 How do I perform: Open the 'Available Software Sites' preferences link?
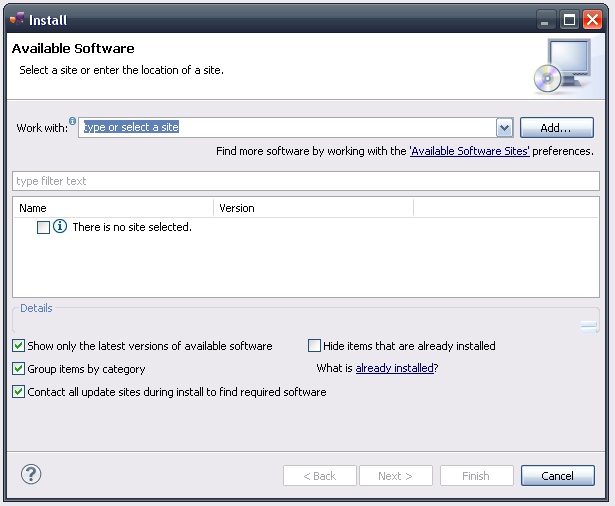tap(469, 151)
